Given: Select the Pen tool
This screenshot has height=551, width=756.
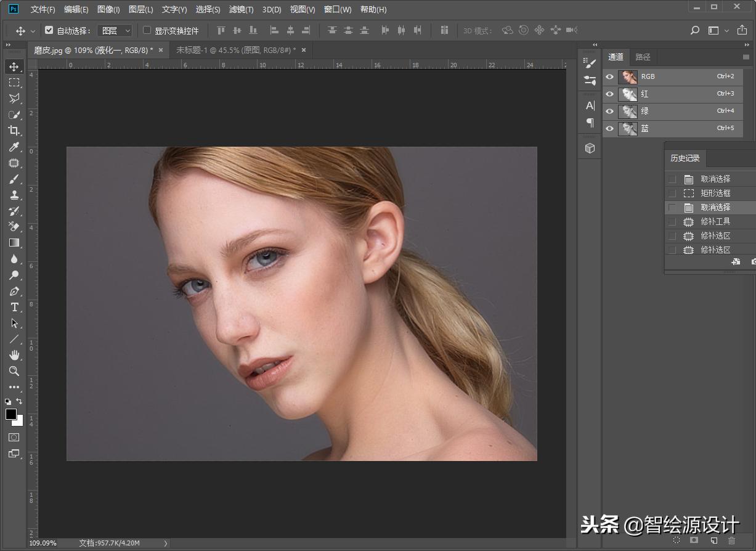Looking at the screenshot, I should tap(14, 291).
